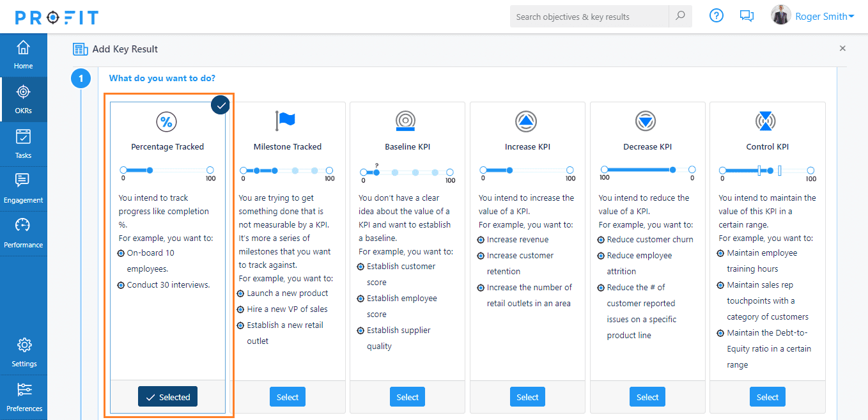Open the chat messages icon

coord(747,17)
